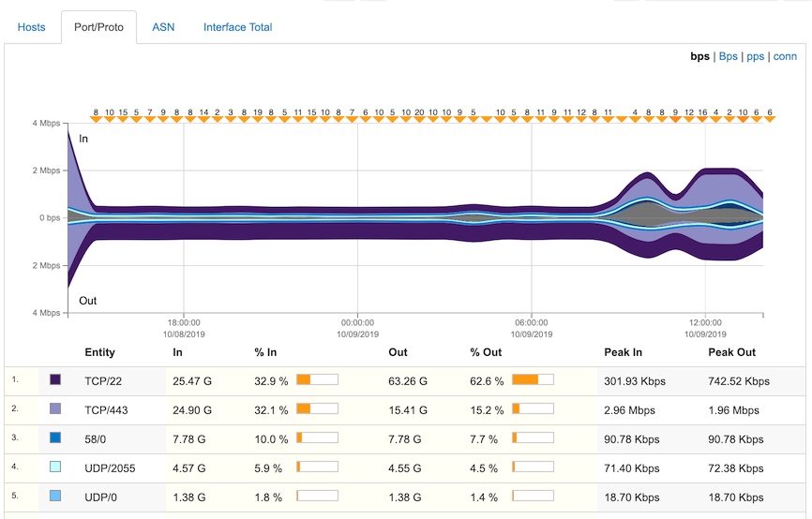Click the Port/Proto tab

pos(98,27)
